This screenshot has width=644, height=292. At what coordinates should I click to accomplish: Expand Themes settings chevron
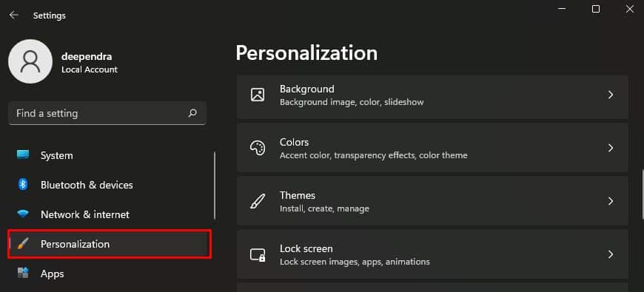tap(611, 201)
